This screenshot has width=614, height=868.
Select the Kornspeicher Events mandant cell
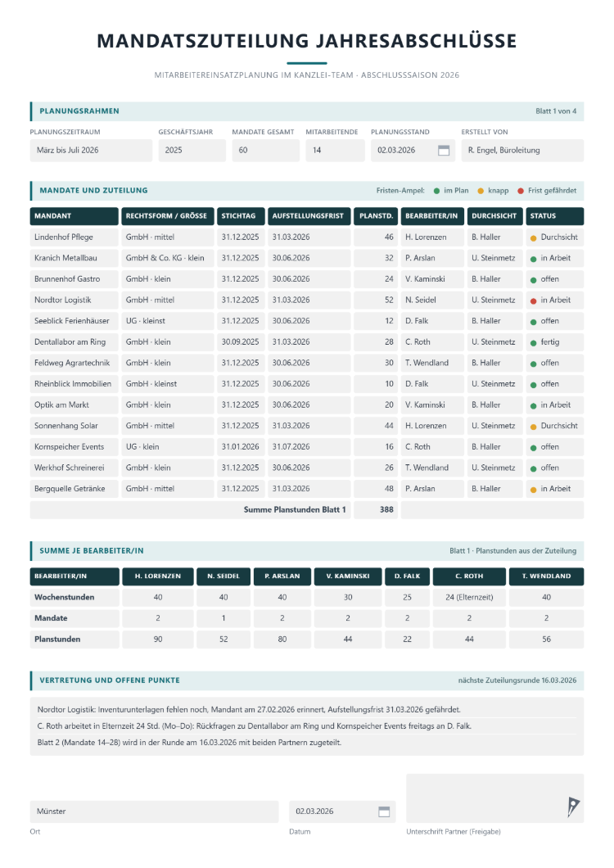(74, 447)
